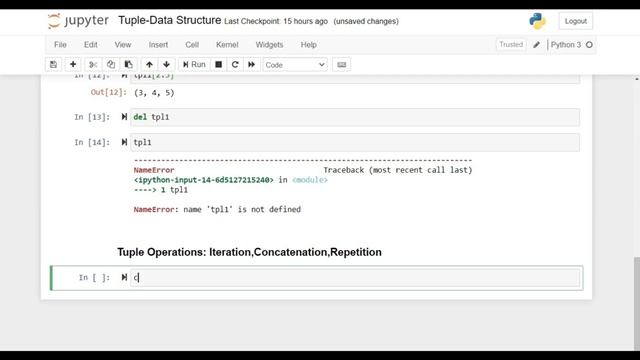Move selected cell up arrow
Image resolution: width=640 pixels, height=360 pixels.
[149, 64]
